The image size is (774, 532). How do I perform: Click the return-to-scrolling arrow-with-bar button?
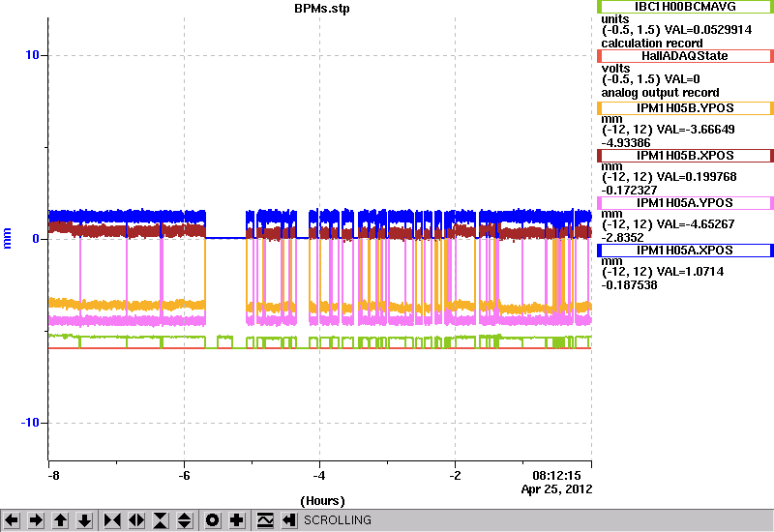click(x=289, y=520)
